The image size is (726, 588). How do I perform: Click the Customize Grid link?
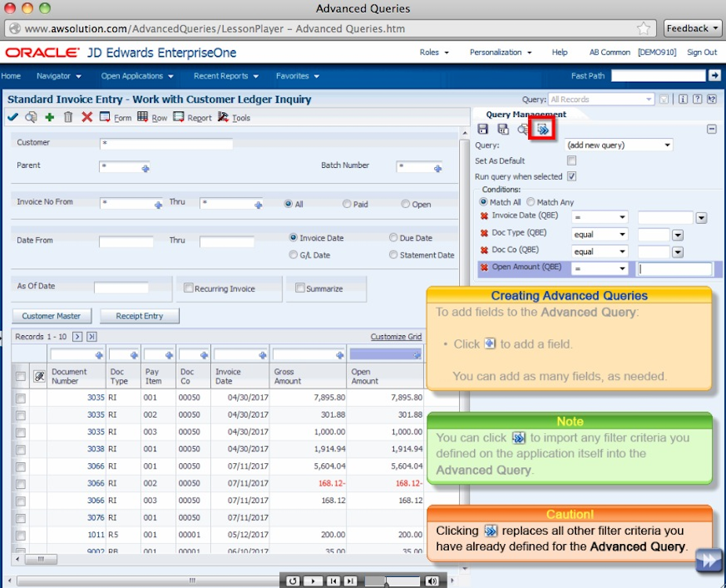click(x=396, y=337)
